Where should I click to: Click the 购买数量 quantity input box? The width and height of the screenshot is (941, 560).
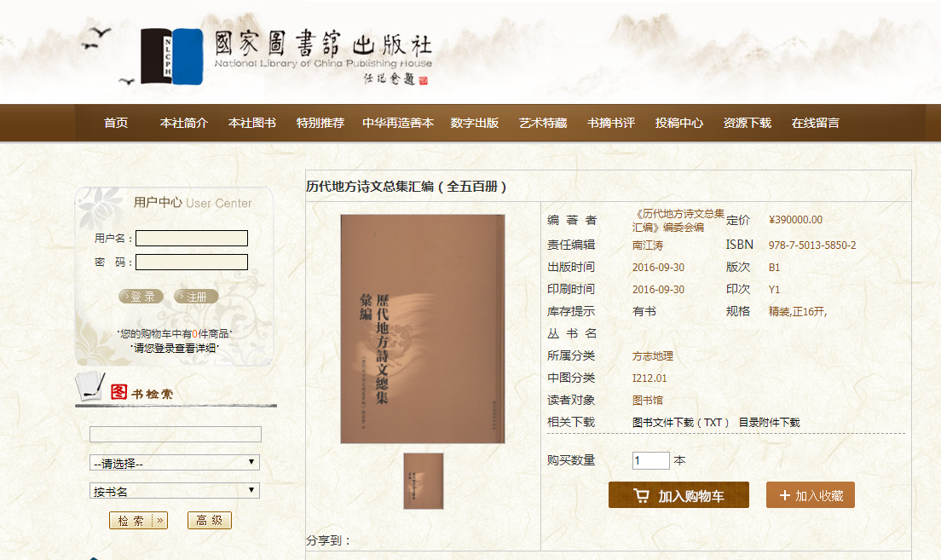click(650, 460)
